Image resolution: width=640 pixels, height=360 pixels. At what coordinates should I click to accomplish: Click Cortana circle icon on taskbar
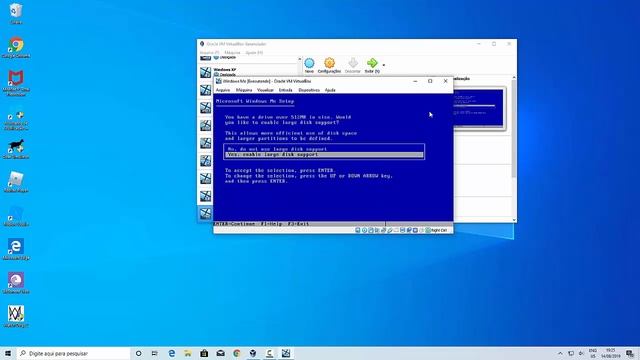click(138, 353)
